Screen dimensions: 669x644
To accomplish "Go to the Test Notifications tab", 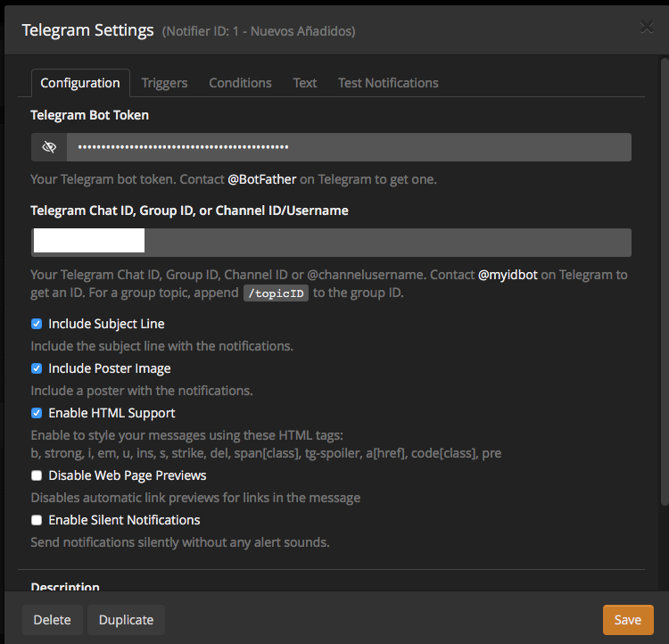I will [388, 83].
